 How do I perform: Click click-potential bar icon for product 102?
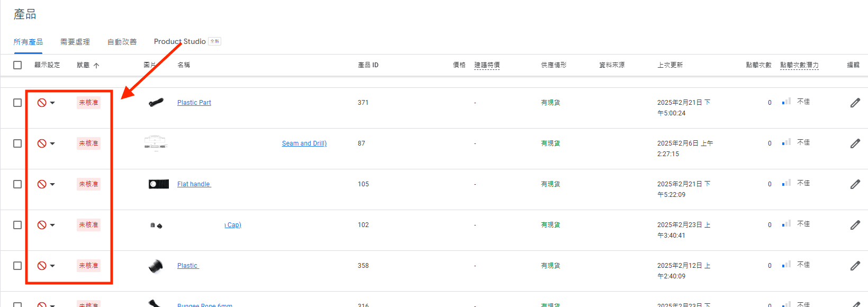(x=786, y=223)
